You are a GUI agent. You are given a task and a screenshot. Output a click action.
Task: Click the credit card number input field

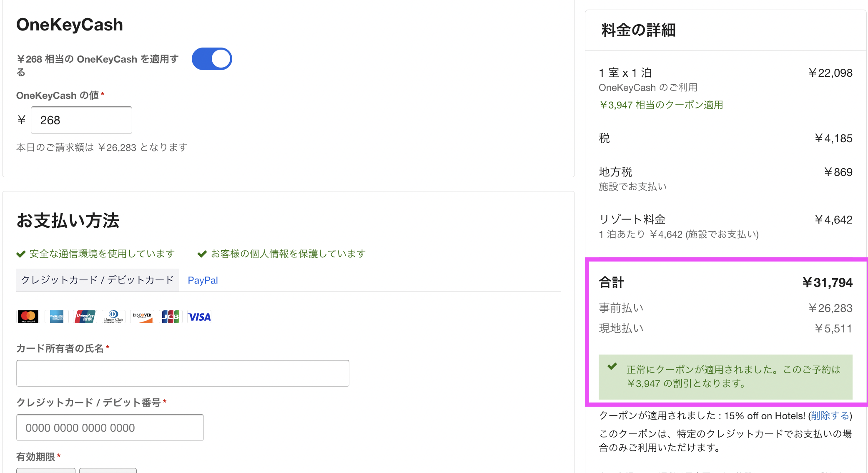(110, 427)
